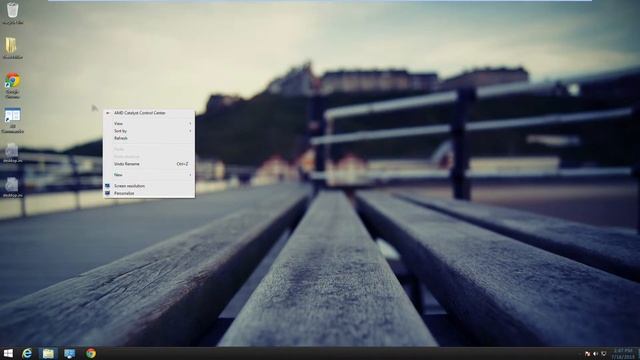Click the Ctrl+Z shortcut text
Screen dimensions: 640x360
pyautogui.click(x=182, y=164)
